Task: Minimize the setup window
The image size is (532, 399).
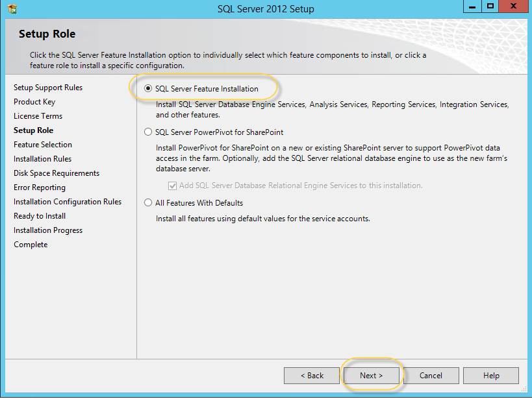Action: [x=472, y=6]
